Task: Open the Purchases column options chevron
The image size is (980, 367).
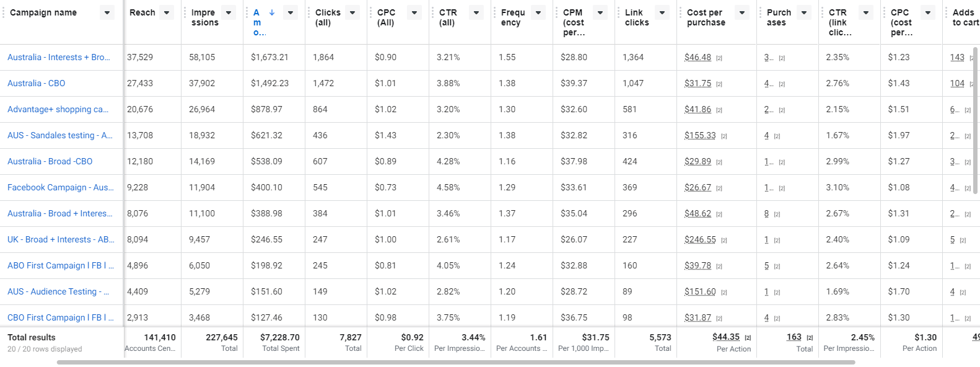Action: 803,11
